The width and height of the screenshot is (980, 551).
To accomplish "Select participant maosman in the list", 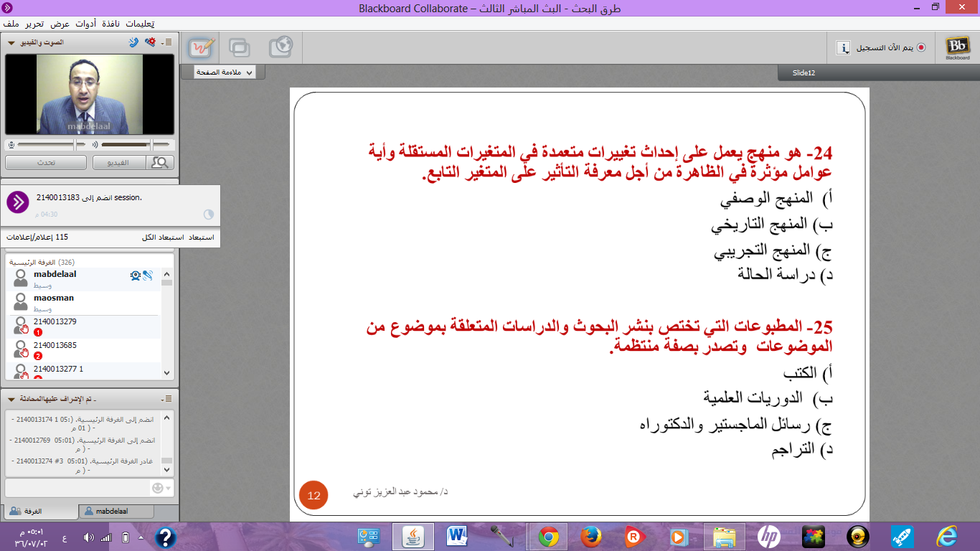I will click(x=83, y=303).
